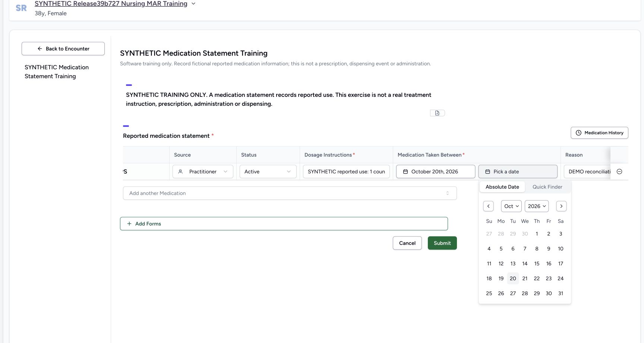The width and height of the screenshot is (644, 343).
Task: Edit the DEMO reconciliation reason field
Action: click(x=587, y=172)
